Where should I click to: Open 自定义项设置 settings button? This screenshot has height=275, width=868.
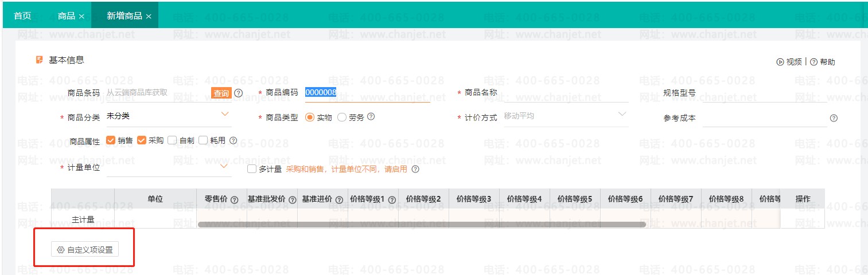(85, 250)
